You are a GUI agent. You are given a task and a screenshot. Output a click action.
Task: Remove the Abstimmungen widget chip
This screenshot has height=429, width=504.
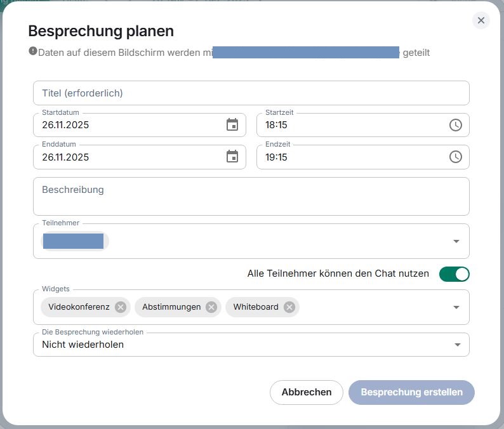click(x=211, y=307)
